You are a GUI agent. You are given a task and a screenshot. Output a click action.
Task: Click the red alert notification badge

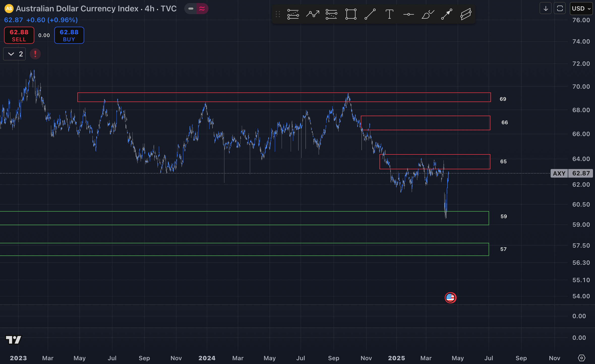coord(35,54)
